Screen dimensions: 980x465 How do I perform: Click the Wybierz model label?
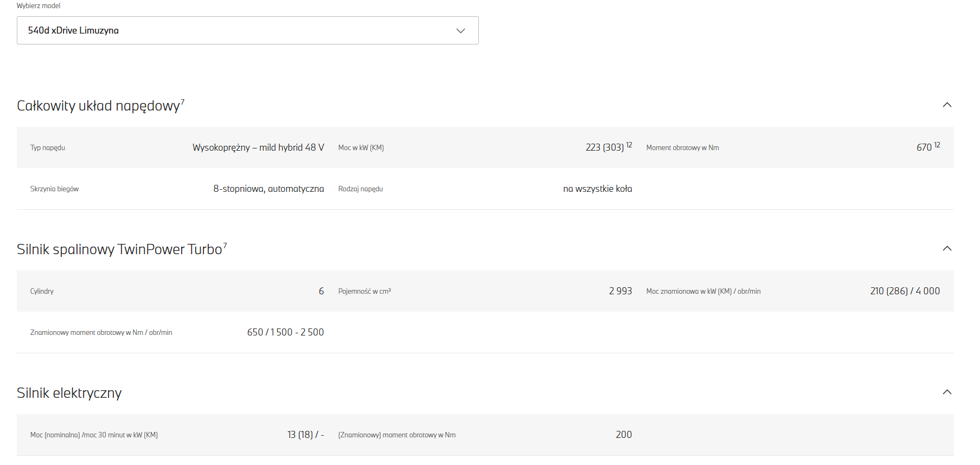coord(39,6)
